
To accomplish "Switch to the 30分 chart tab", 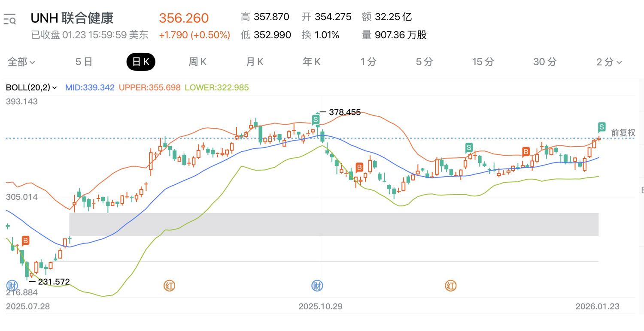I will pyautogui.click(x=545, y=62).
